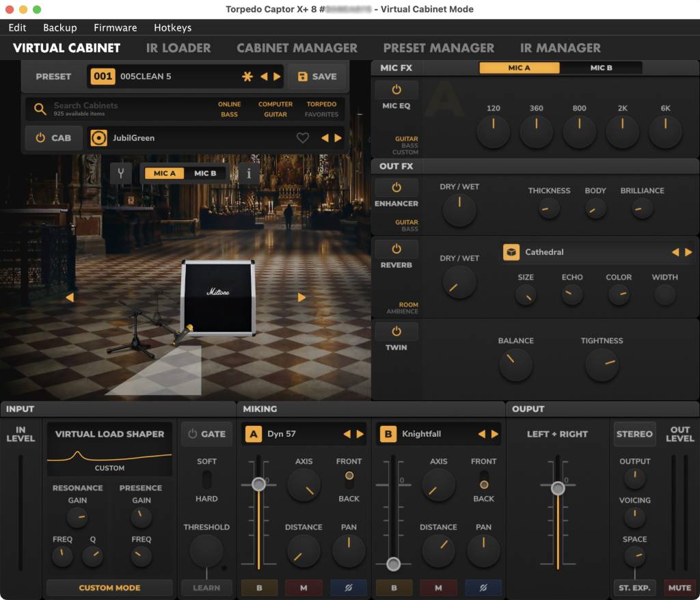700x600 pixels.
Task: Move room view left with arrow
Action: [x=70, y=297]
